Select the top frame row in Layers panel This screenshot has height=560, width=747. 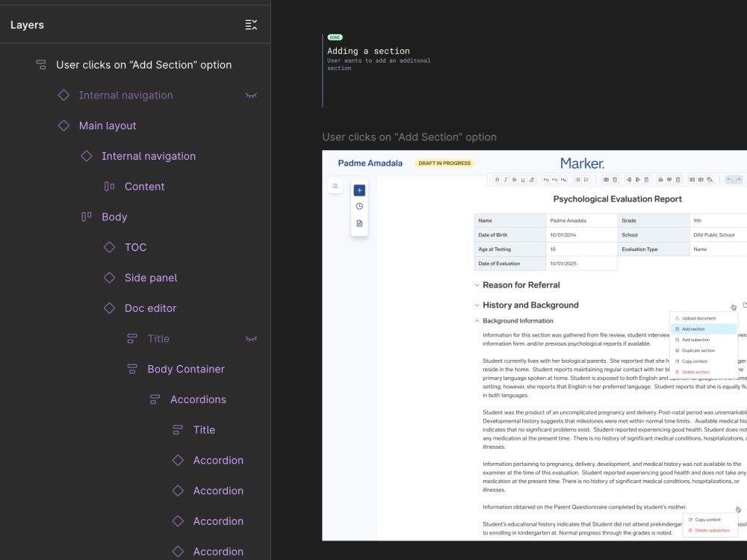(135, 65)
